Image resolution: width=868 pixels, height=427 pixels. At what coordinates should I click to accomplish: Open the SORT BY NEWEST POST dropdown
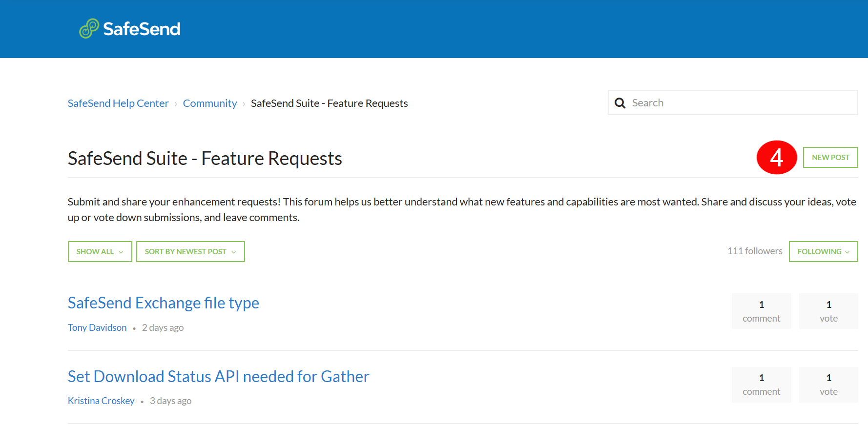[190, 252]
